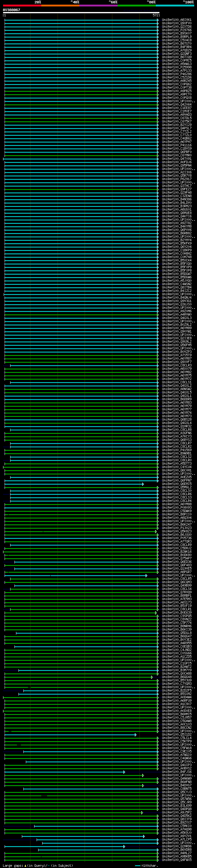The width and height of the screenshot is (197, 868).
Task: Click the red 20% identity color bar
Action: [x=22, y=6]
